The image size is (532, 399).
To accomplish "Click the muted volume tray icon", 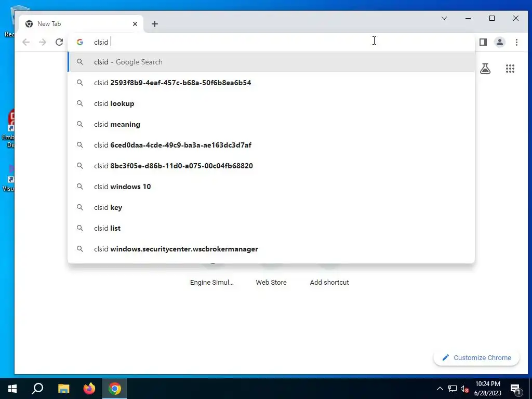I will [465, 389].
